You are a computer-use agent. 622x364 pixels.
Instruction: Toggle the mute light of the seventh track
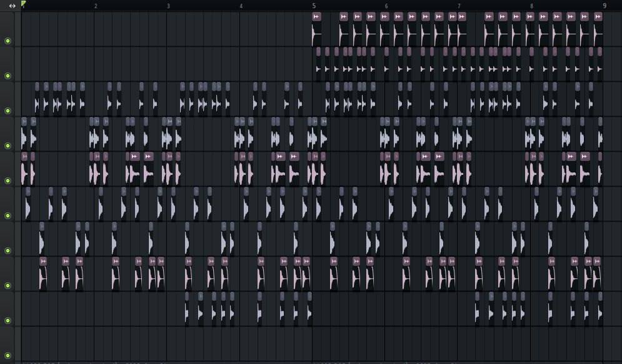pos(8,250)
